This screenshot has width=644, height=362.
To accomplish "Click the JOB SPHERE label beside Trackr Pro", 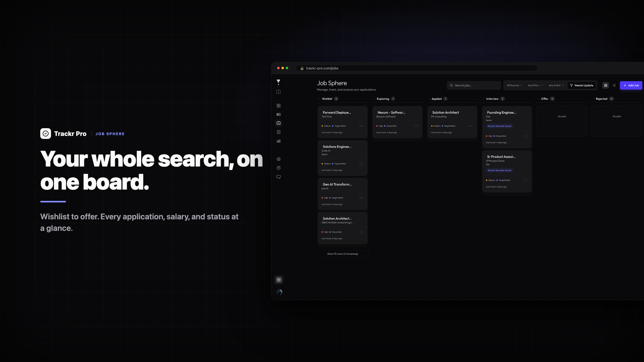I will point(110,134).
